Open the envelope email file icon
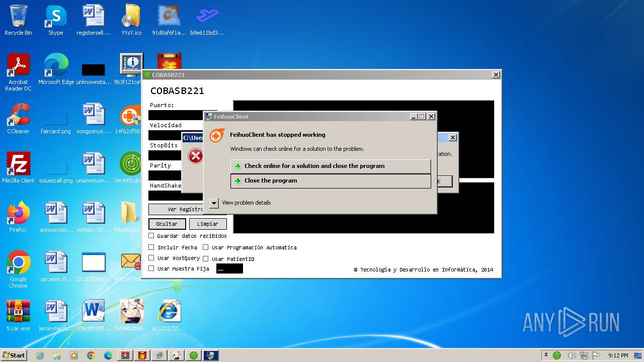The image size is (644, 362). (x=131, y=266)
